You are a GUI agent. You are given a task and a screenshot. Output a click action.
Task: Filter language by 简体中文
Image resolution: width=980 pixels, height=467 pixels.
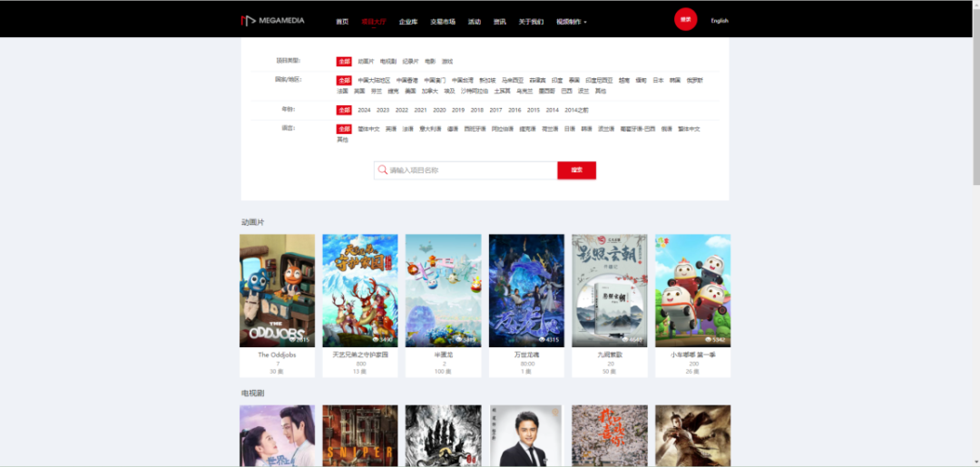pos(368,129)
